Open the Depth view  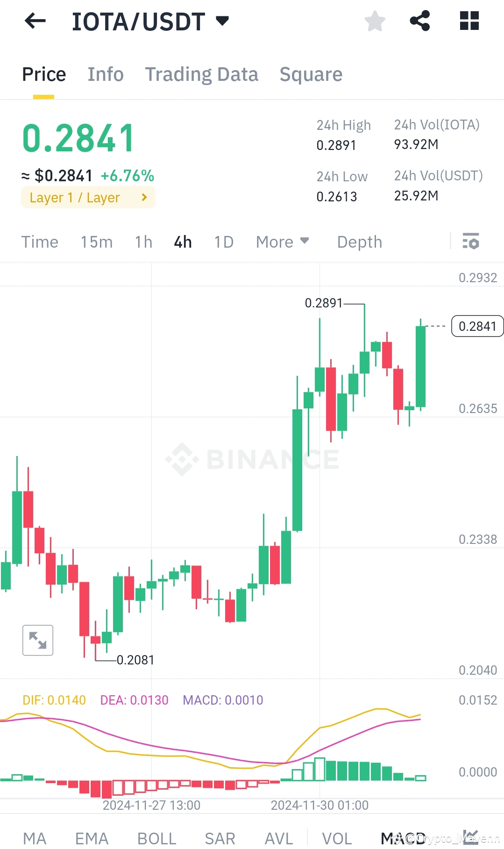coord(359,242)
